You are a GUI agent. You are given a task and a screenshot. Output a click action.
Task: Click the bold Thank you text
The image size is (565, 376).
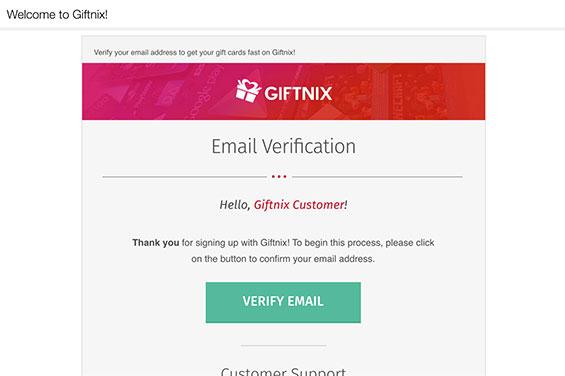point(155,243)
